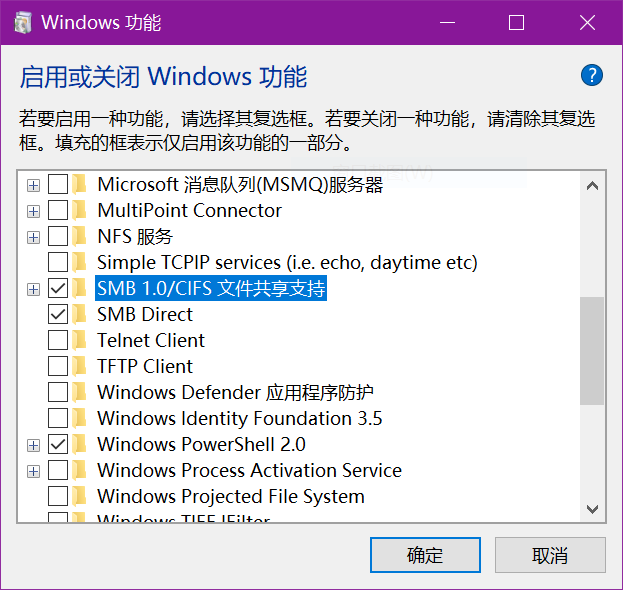Screen dimensions: 623x590
Task: Expand the Microsoft 消息队列(MSMQ)服务器 node
Action: click(x=33, y=185)
